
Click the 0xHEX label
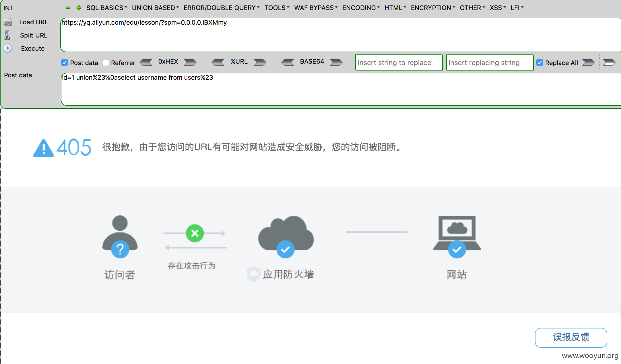click(x=168, y=62)
